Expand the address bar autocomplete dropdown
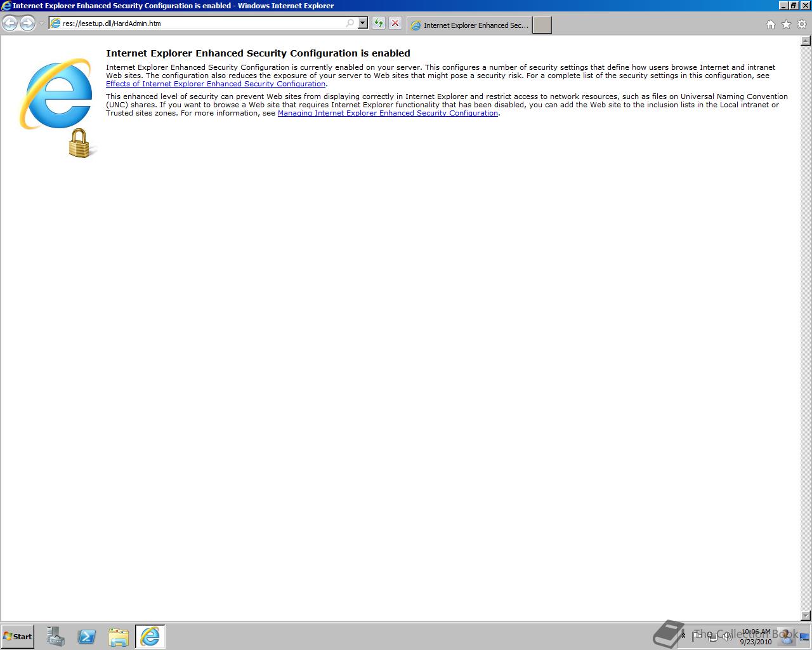 tap(363, 23)
